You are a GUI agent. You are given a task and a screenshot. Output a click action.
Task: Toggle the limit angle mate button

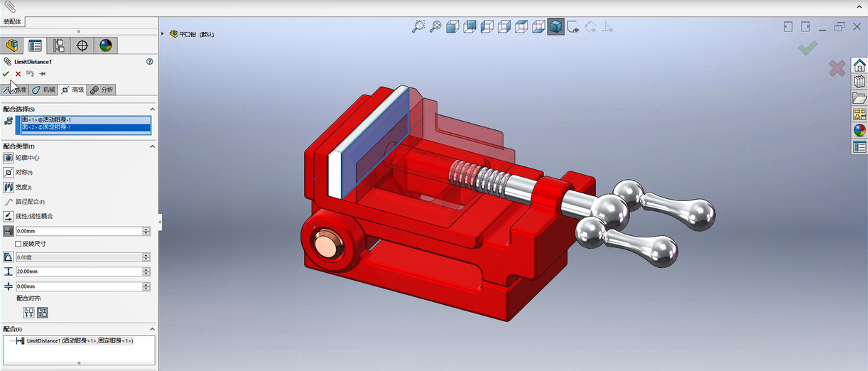9,257
